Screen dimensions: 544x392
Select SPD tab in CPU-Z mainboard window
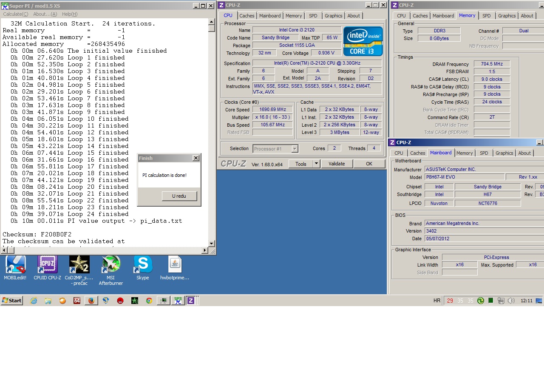(x=484, y=153)
